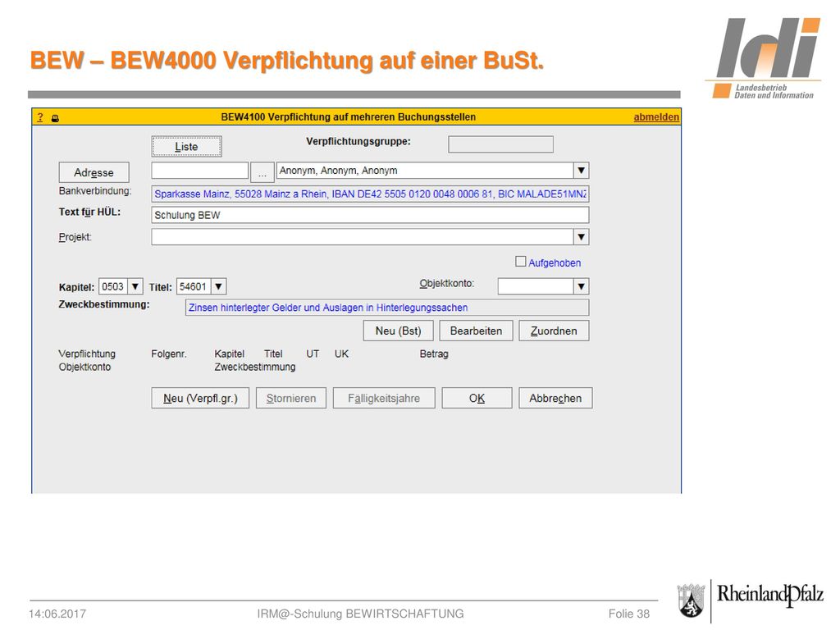The height and width of the screenshot is (630, 840).
Task: Click the print icon in title bar
Action: pos(55,118)
